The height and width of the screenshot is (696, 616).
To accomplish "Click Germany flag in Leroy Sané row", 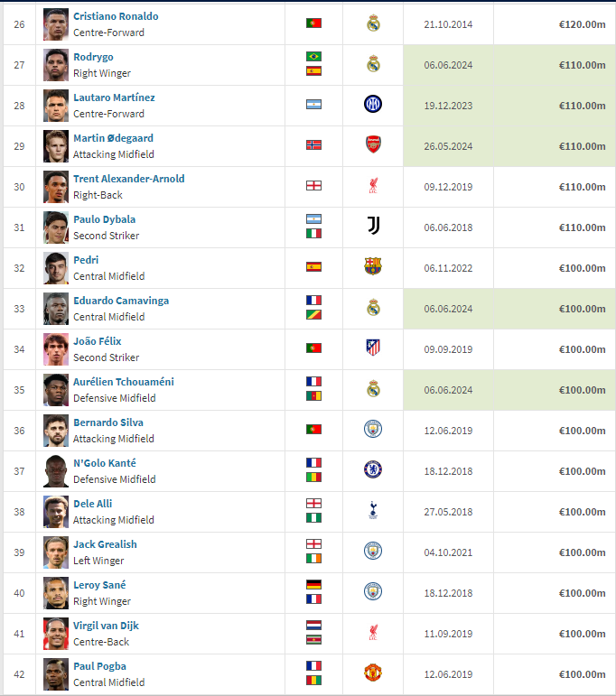I will click(x=313, y=585).
